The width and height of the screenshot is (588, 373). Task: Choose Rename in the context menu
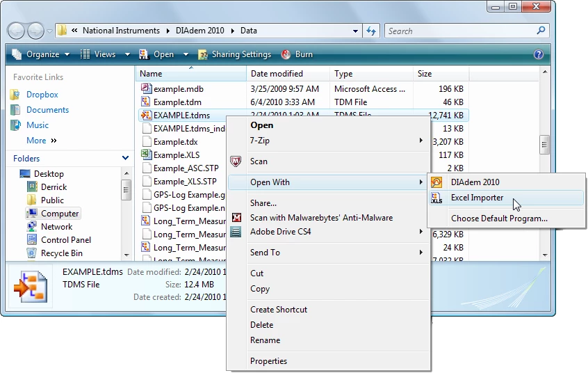pyautogui.click(x=265, y=340)
